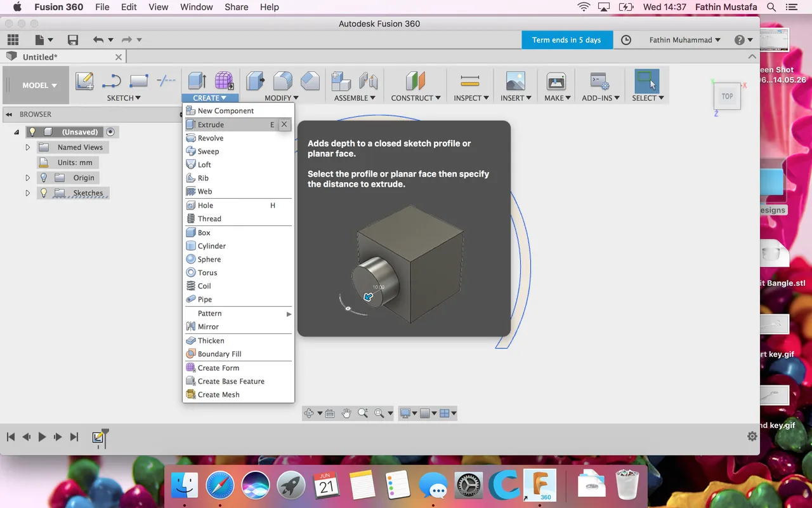Click the timeline sketch feature marker
This screenshot has width=812, height=508.
[98, 438]
